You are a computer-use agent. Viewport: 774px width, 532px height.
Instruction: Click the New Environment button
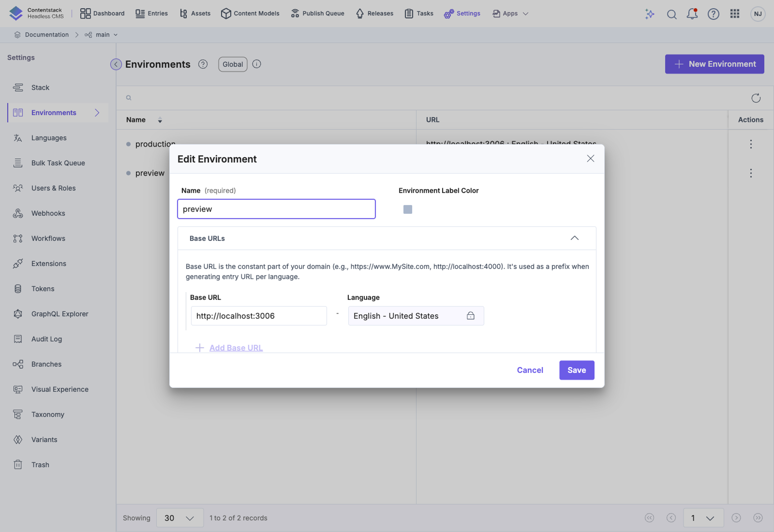point(714,64)
